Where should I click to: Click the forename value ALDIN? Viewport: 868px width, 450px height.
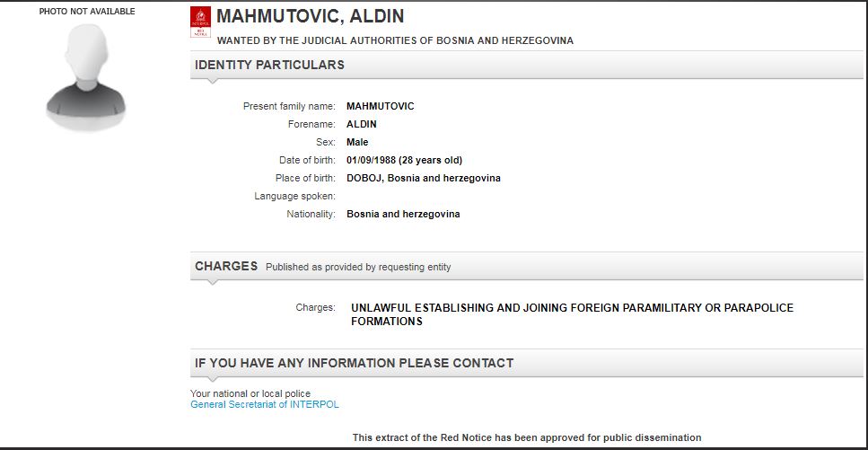(x=362, y=124)
